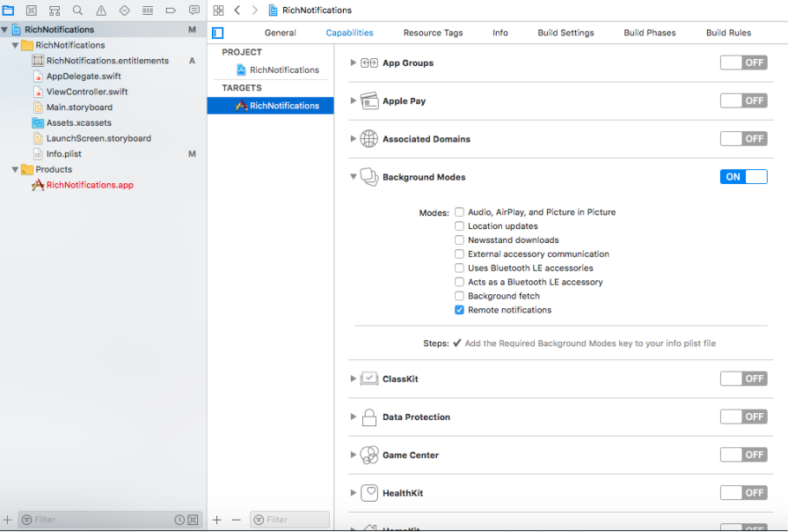
Task: Turn on the HealthKit switch
Action: pyautogui.click(x=743, y=493)
